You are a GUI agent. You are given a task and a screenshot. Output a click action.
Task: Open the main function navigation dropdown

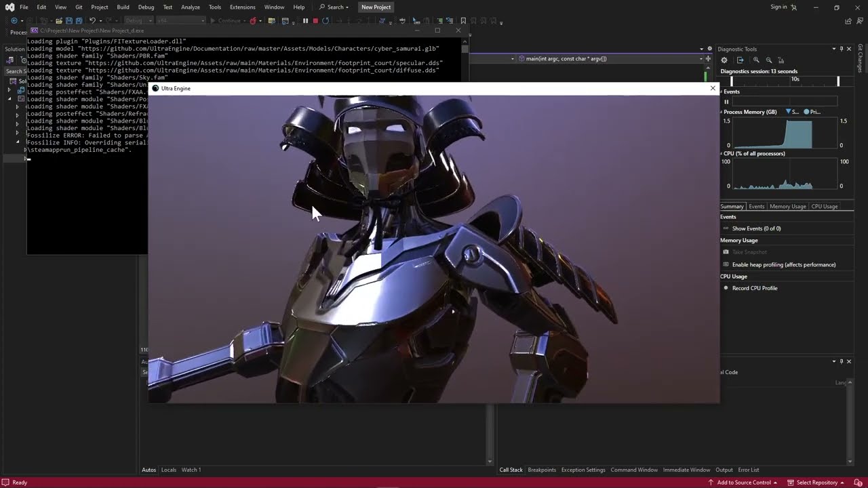click(701, 59)
